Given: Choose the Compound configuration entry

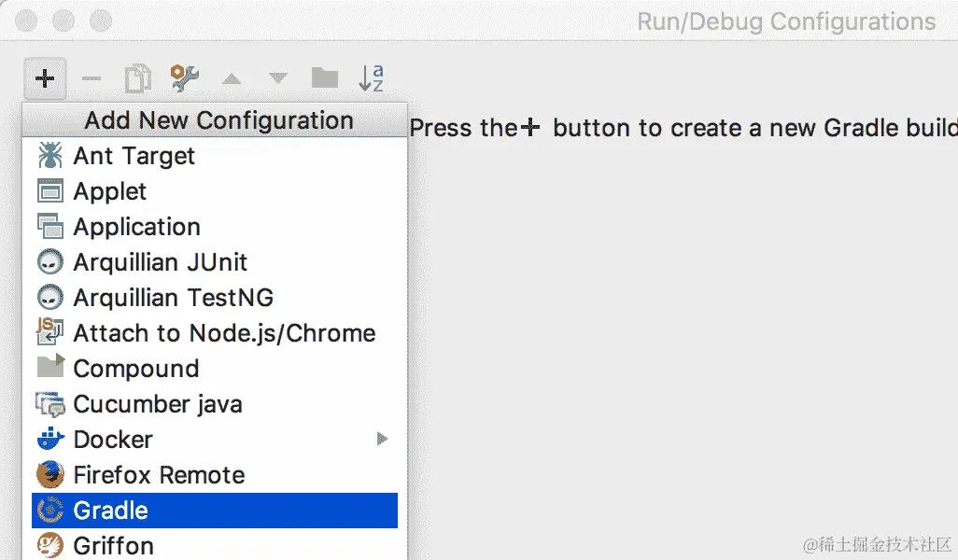Looking at the screenshot, I should click(215, 369).
